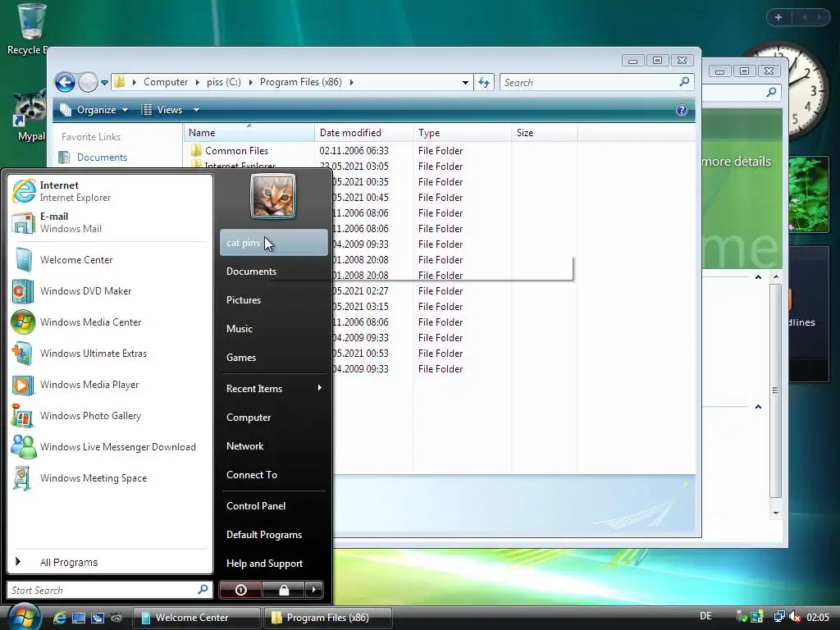Click the Welcome Center taskbar button
The height and width of the screenshot is (630, 840).
(196, 618)
